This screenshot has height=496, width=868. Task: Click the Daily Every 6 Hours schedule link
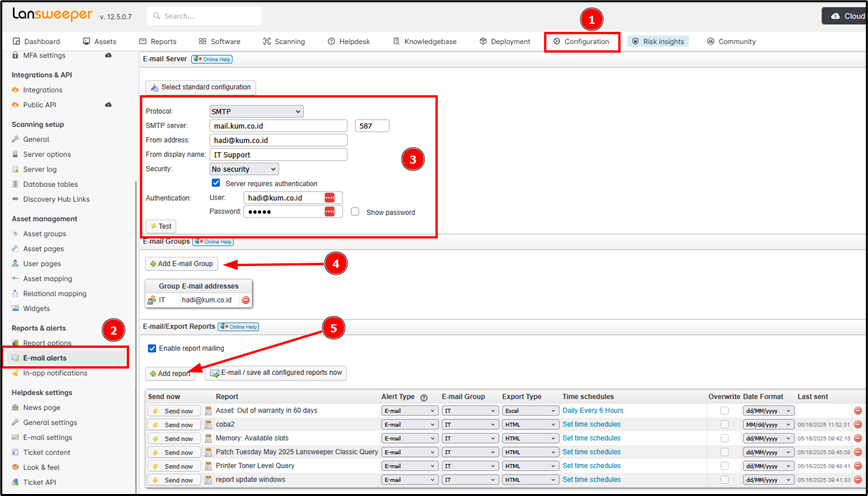click(x=593, y=411)
